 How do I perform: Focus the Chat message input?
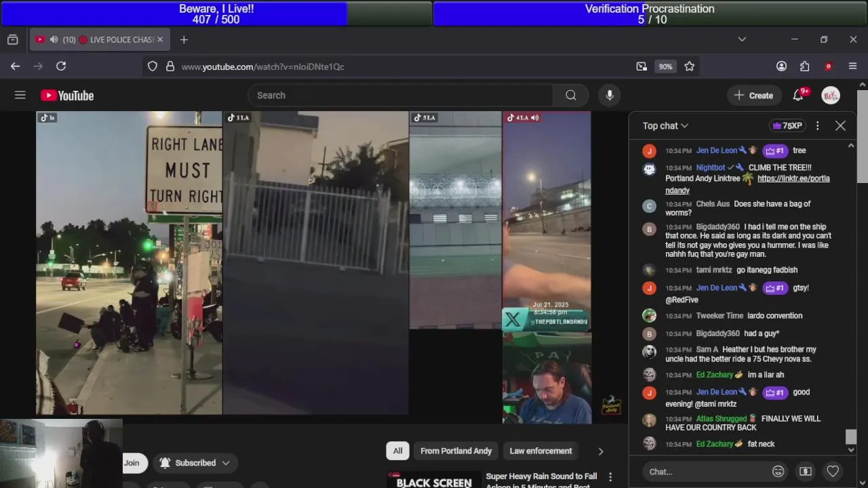(x=705, y=472)
